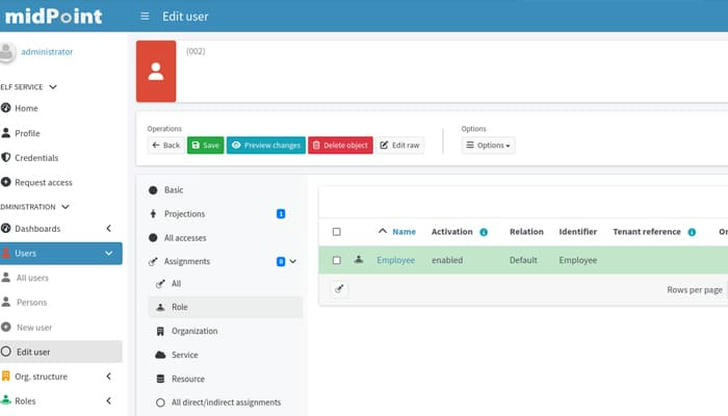Click the Employee row role icon
The width and height of the screenshot is (728, 416).
[359, 260]
